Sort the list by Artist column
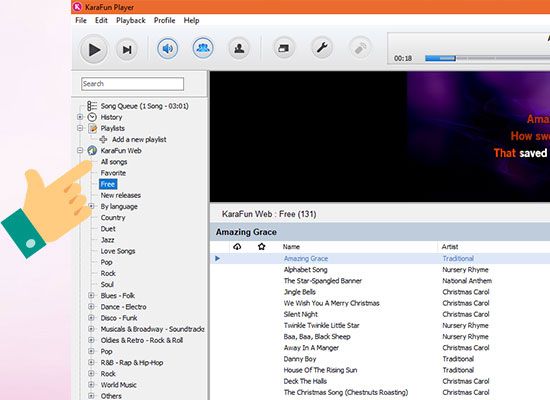This screenshot has height=400, width=550. click(x=450, y=247)
